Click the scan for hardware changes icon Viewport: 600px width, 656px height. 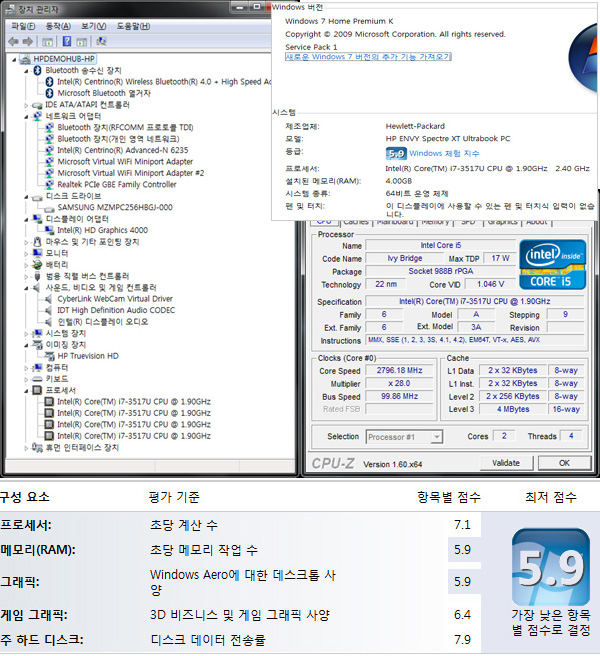click(101, 41)
